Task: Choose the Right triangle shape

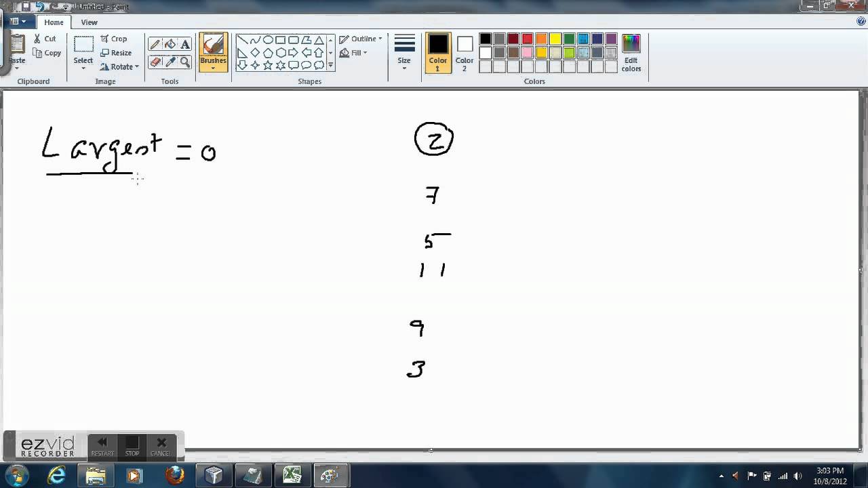Action: pos(242,53)
